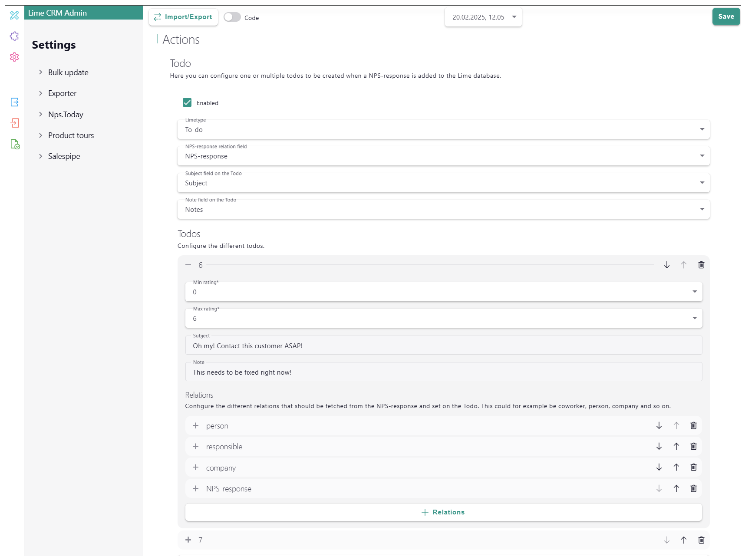The height and width of the screenshot is (560, 745).
Task: Open Product tours settings section
Action: (x=71, y=135)
